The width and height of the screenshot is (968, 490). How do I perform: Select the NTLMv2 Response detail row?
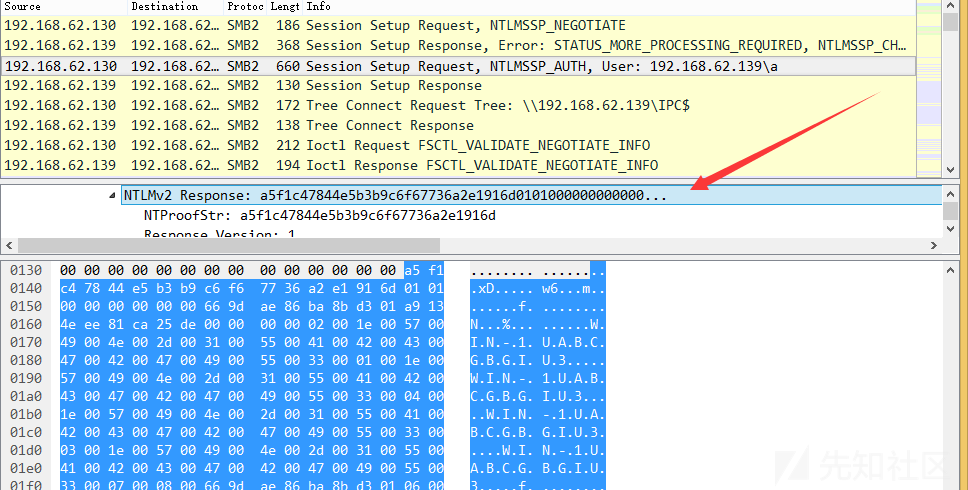pos(532,196)
